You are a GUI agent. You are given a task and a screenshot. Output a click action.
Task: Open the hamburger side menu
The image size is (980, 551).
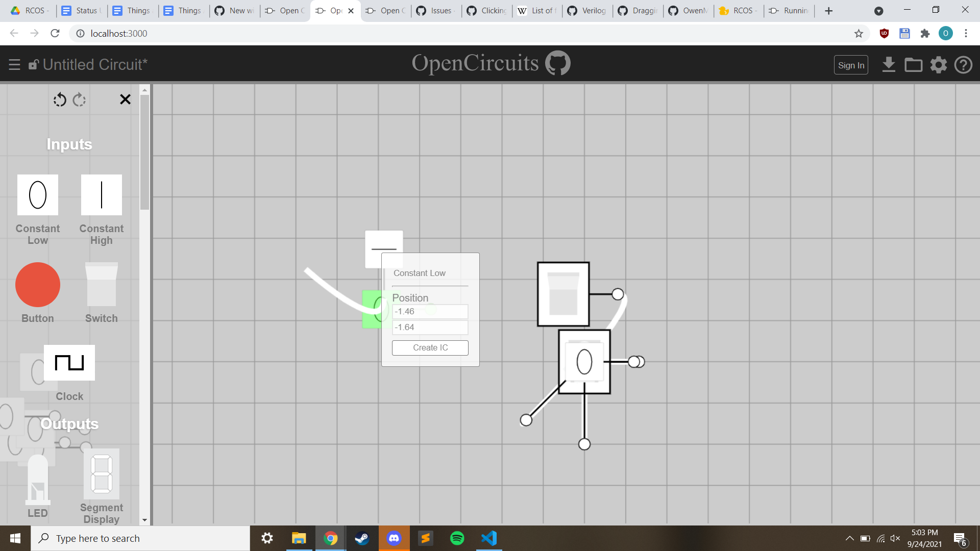coord(14,64)
